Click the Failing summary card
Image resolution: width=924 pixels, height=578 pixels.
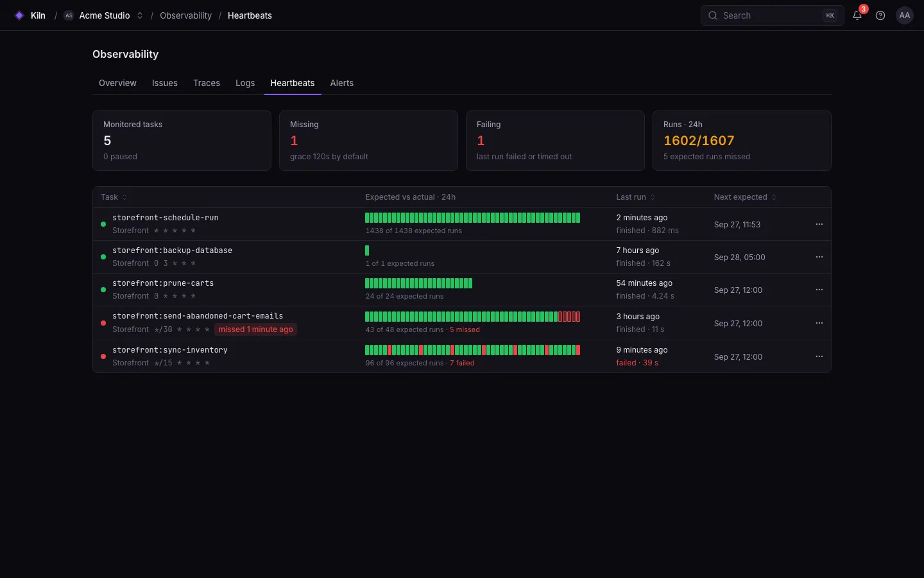(555, 141)
